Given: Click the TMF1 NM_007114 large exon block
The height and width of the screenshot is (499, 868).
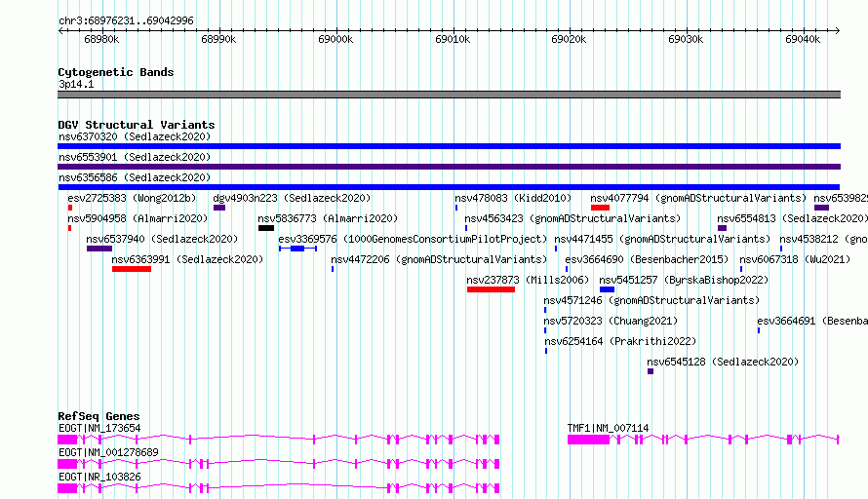Looking at the screenshot, I should (588, 440).
